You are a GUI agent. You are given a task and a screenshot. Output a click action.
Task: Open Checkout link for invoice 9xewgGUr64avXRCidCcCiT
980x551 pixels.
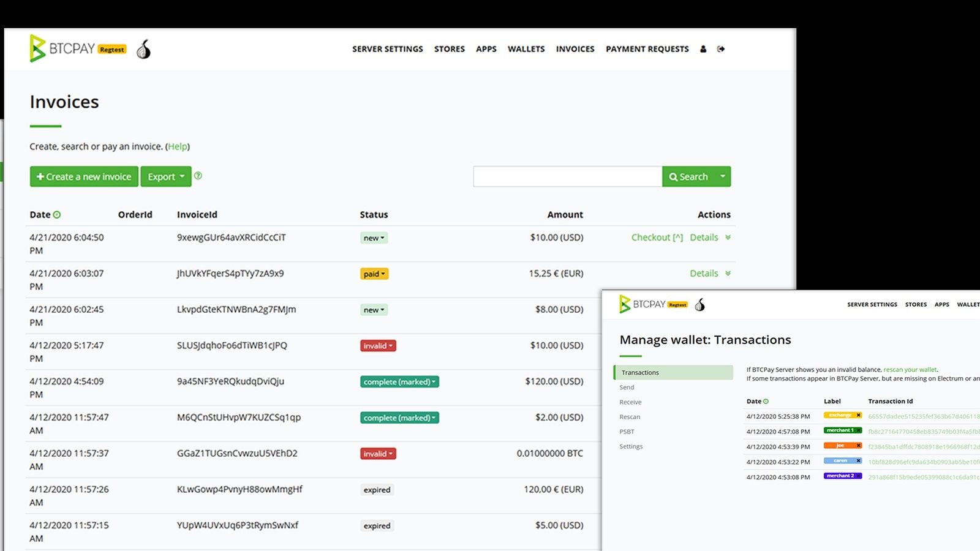(x=657, y=238)
